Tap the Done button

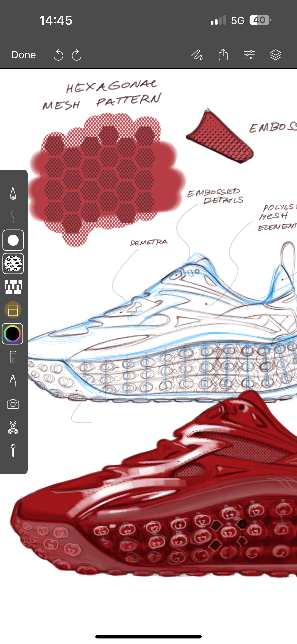[x=23, y=55]
